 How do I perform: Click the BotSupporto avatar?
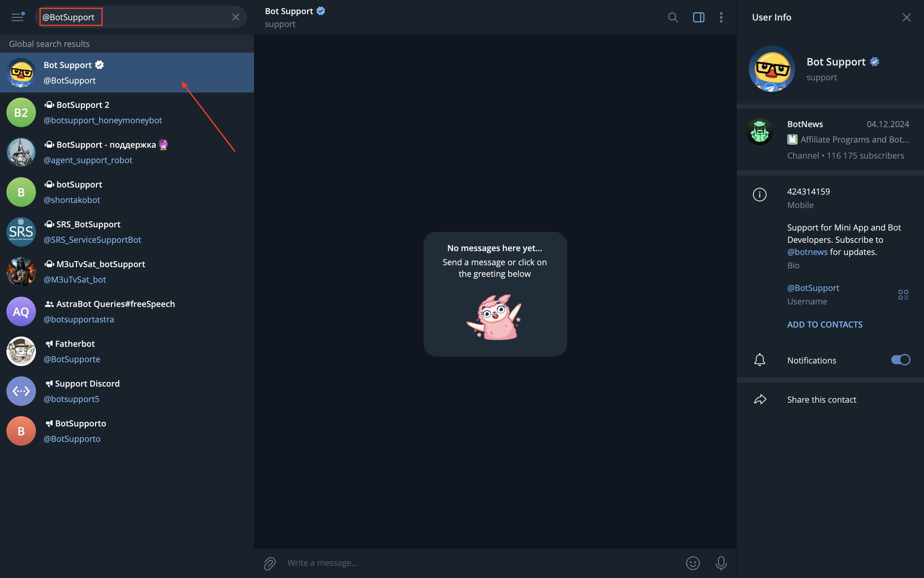click(21, 431)
